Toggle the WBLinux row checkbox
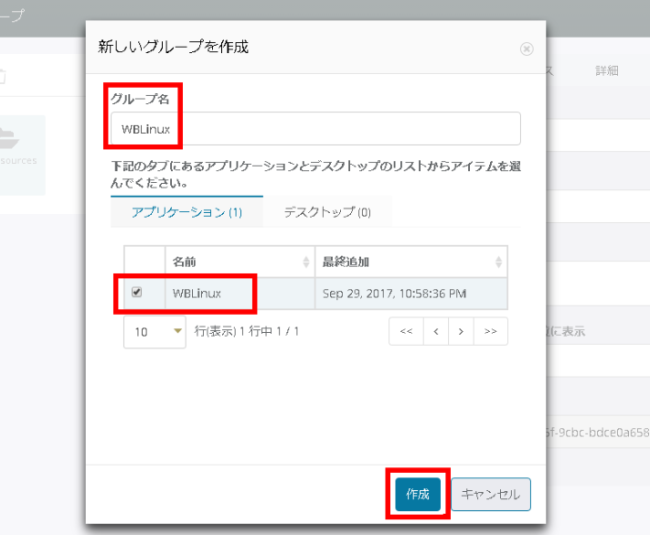The image size is (650, 535). coord(137,293)
